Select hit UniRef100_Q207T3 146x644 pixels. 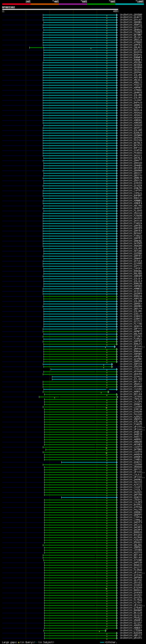[x=131, y=27]
